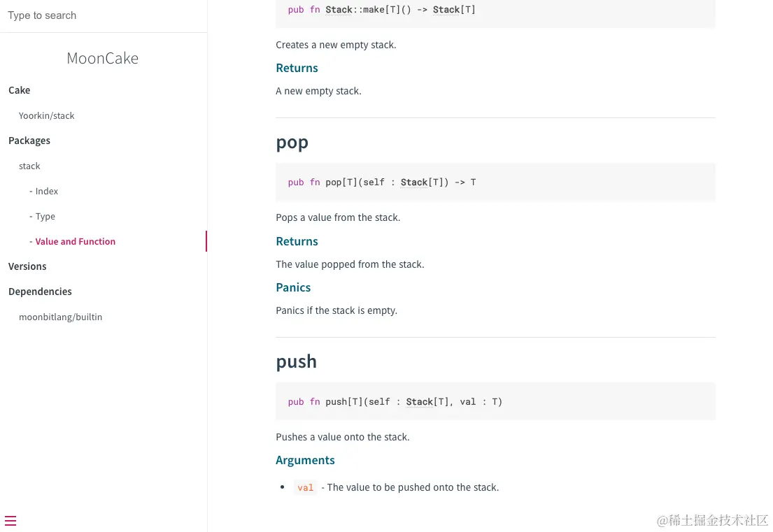Open the moonbitlang/builtin dependency link
This screenshot has width=773, height=532.
61,317
